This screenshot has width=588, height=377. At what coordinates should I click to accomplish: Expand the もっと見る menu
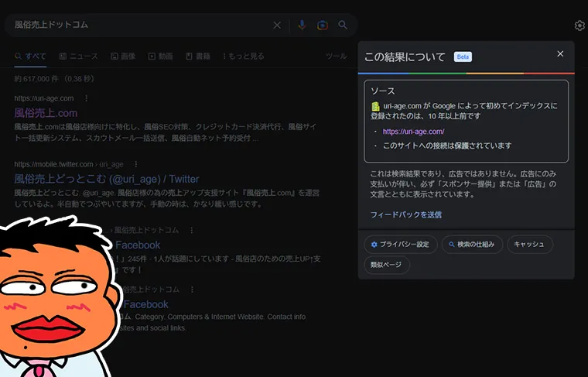(x=244, y=57)
